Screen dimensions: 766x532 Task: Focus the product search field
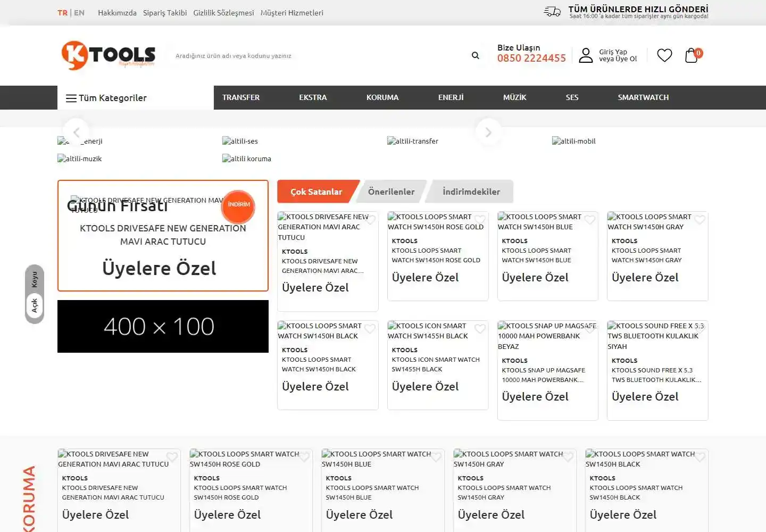pyautogui.click(x=319, y=55)
